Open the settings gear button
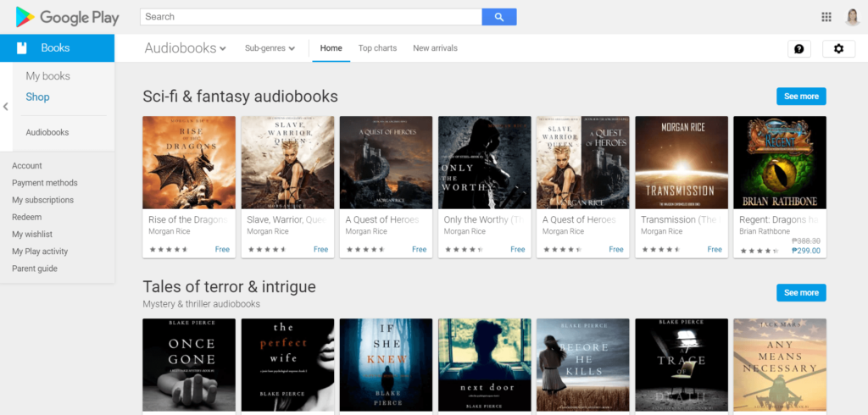Image resolution: width=868 pixels, height=415 pixels. tap(838, 48)
